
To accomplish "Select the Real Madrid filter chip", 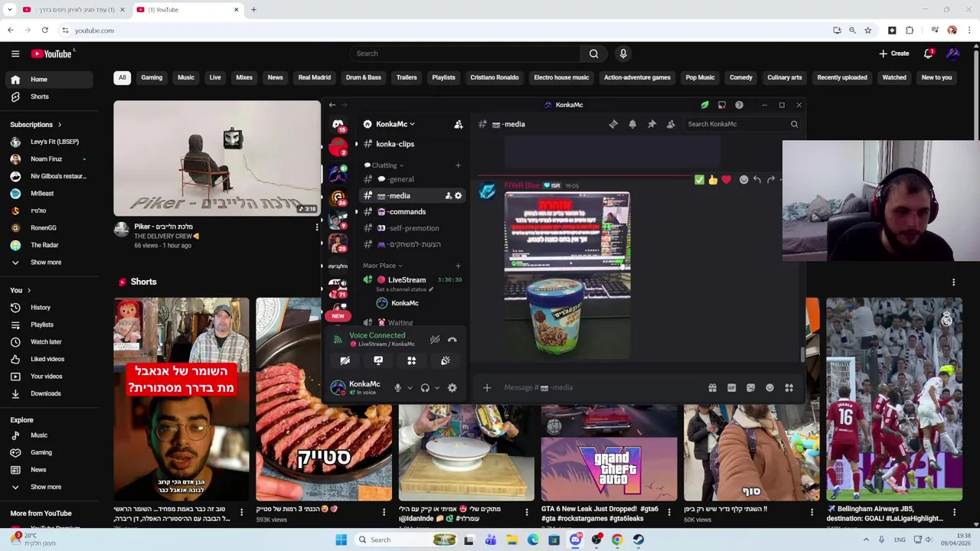I will click(315, 77).
